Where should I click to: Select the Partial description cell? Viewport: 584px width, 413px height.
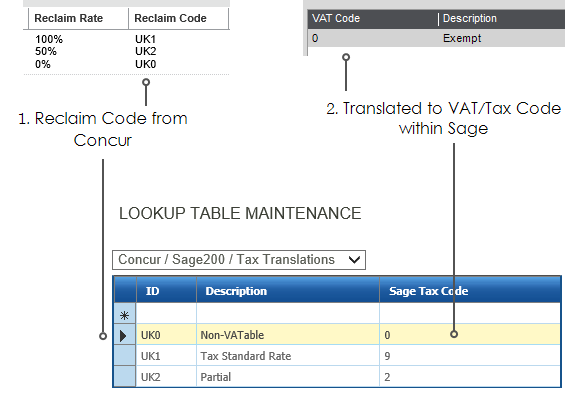[288, 377]
